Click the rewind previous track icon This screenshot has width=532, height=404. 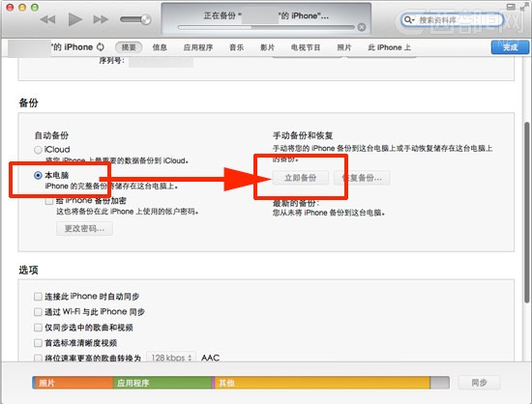[x=47, y=19]
